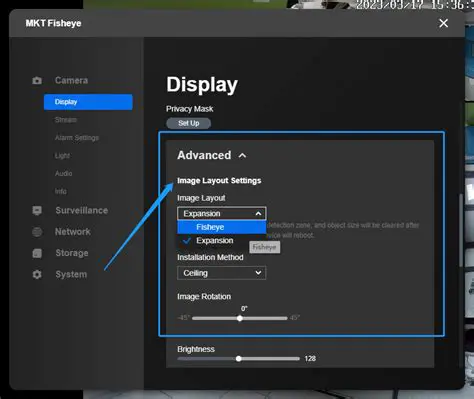This screenshot has width=474, height=399.
Task: Click the settings panel vertical scrollbar
Action: [461, 230]
